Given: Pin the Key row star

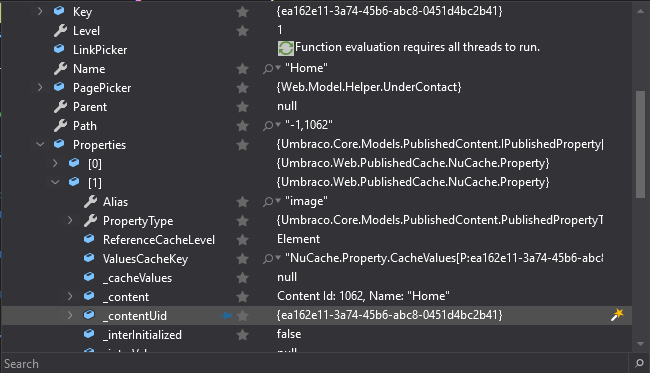Looking at the screenshot, I should [x=243, y=12].
